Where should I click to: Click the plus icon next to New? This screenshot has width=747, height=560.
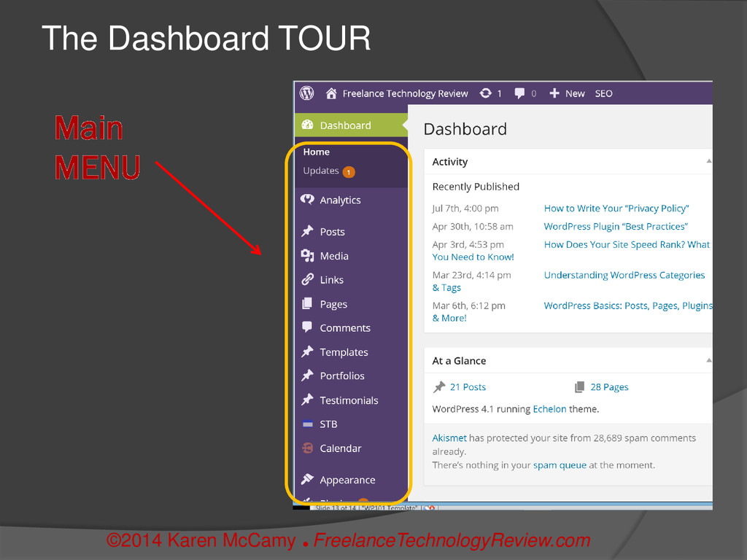click(x=554, y=93)
